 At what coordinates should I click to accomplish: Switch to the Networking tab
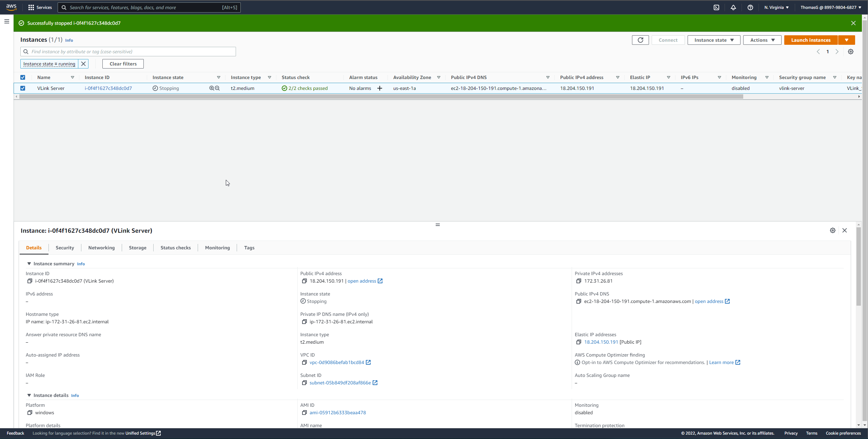101,248
